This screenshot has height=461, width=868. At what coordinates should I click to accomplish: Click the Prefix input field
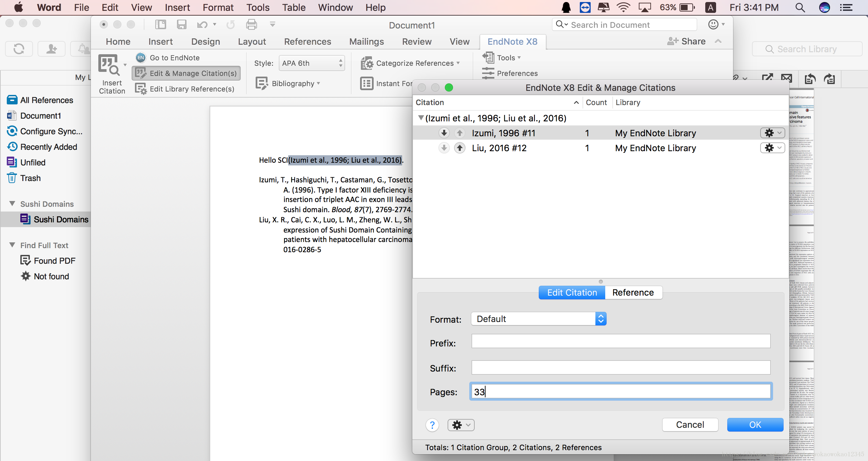pyautogui.click(x=621, y=341)
